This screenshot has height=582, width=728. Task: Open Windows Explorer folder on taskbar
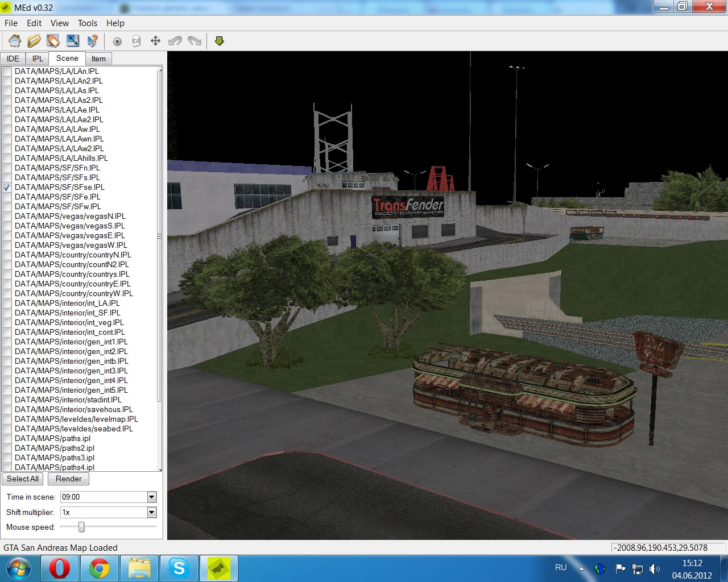(139, 568)
